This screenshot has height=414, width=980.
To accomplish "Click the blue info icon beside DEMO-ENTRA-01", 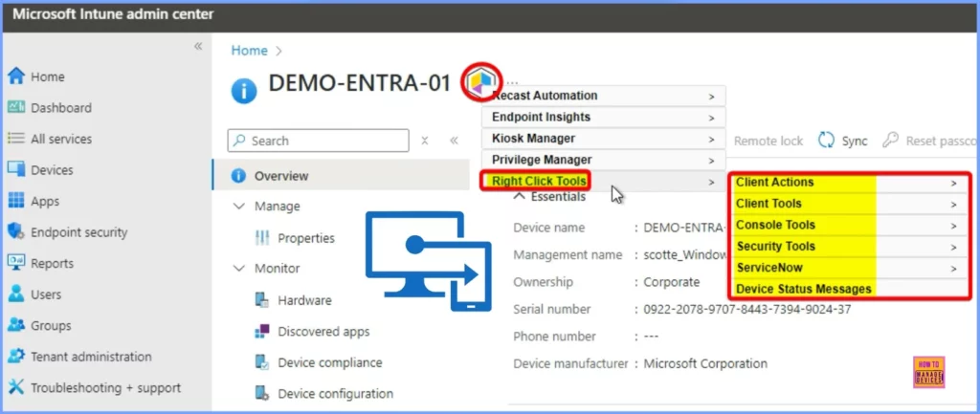I will click(x=244, y=91).
